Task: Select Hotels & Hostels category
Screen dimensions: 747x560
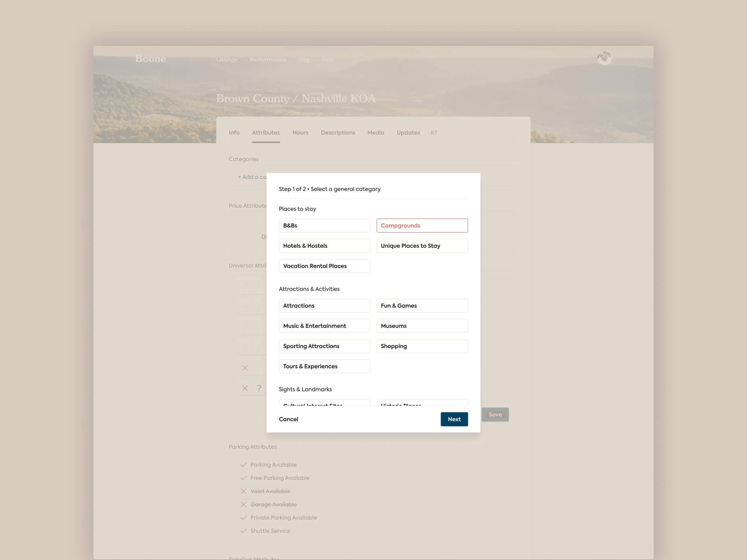Action: tap(324, 246)
